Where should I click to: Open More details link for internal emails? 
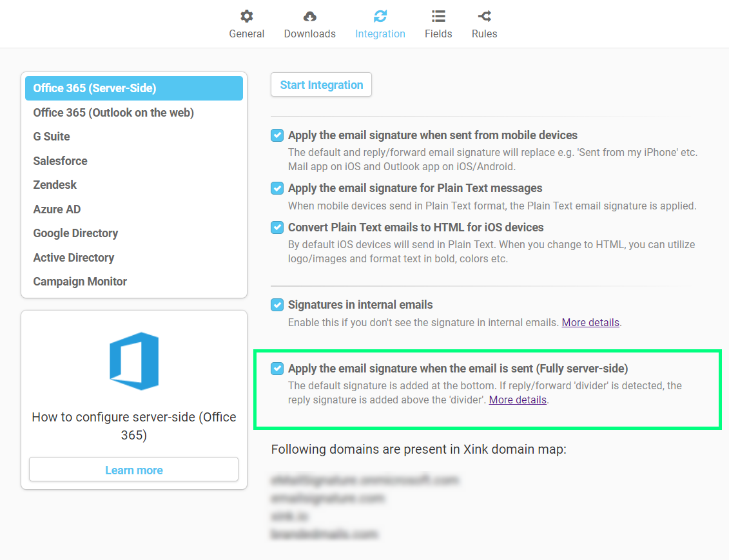(590, 322)
